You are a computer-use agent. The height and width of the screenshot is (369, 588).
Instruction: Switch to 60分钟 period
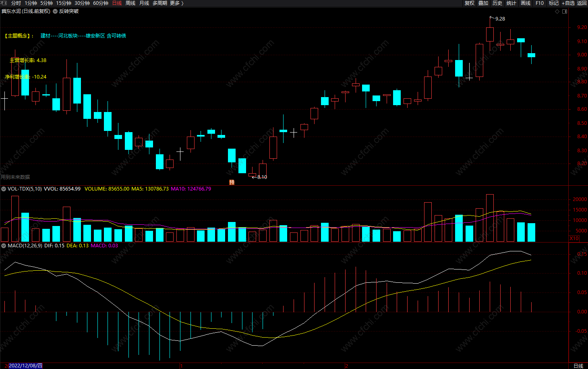tap(101, 3)
